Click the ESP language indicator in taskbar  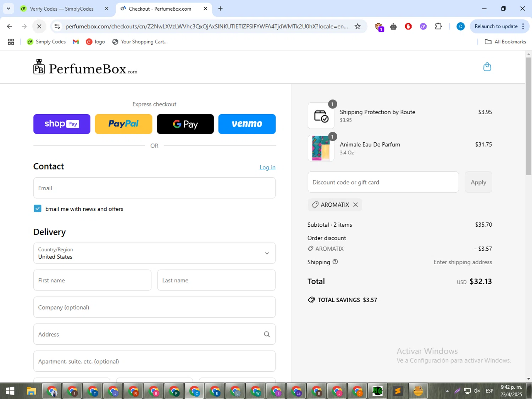[489, 391]
